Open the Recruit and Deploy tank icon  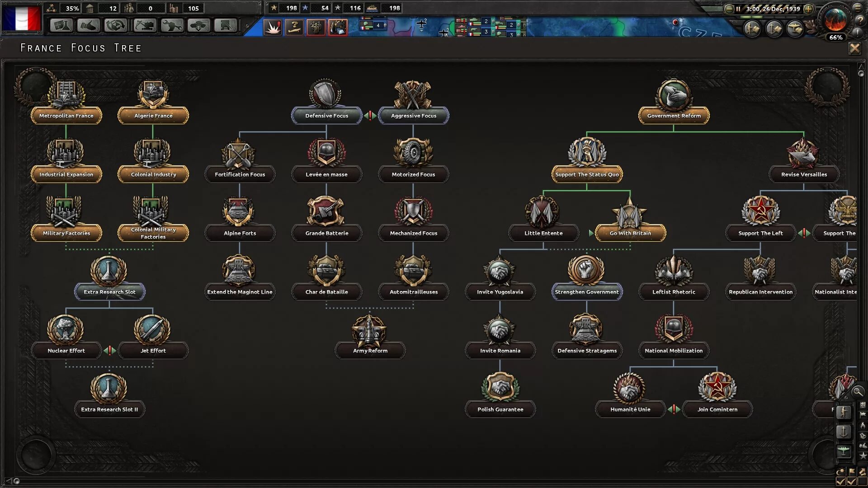(x=199, y=25)
